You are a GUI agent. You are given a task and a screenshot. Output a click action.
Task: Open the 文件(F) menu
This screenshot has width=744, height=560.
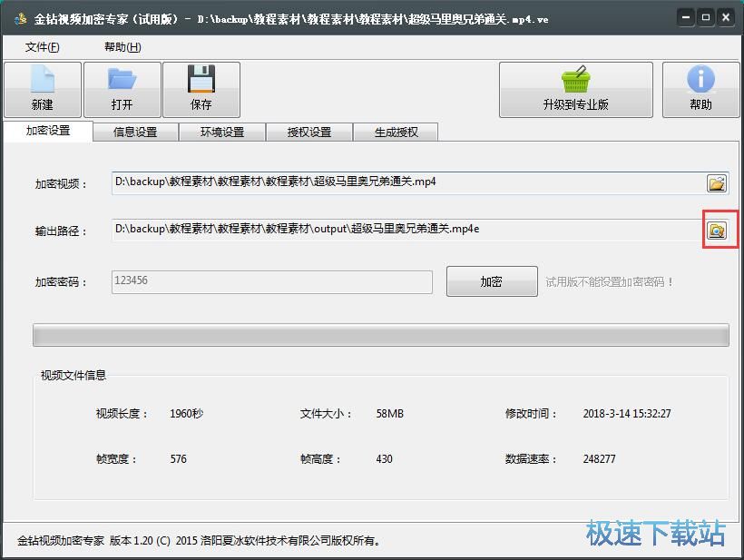(x=43, y=47)
